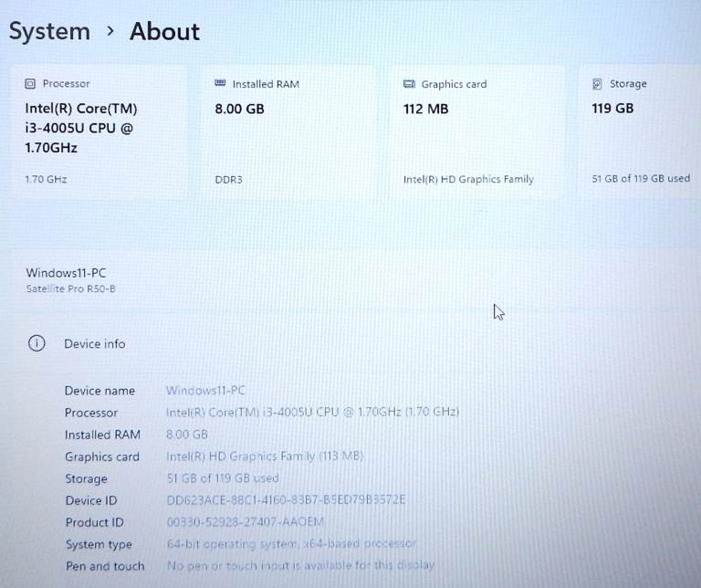Click the Graphics card top label
The image size is (701, 588).
coord(454,84)
